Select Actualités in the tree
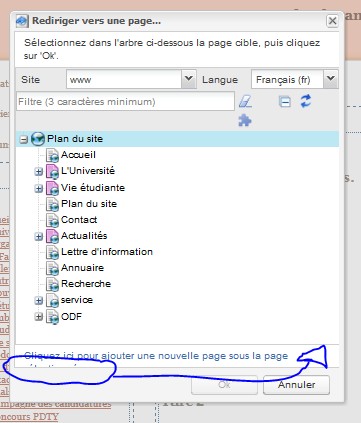This screenshot has height=423, width=361. (x=84, y=236)
